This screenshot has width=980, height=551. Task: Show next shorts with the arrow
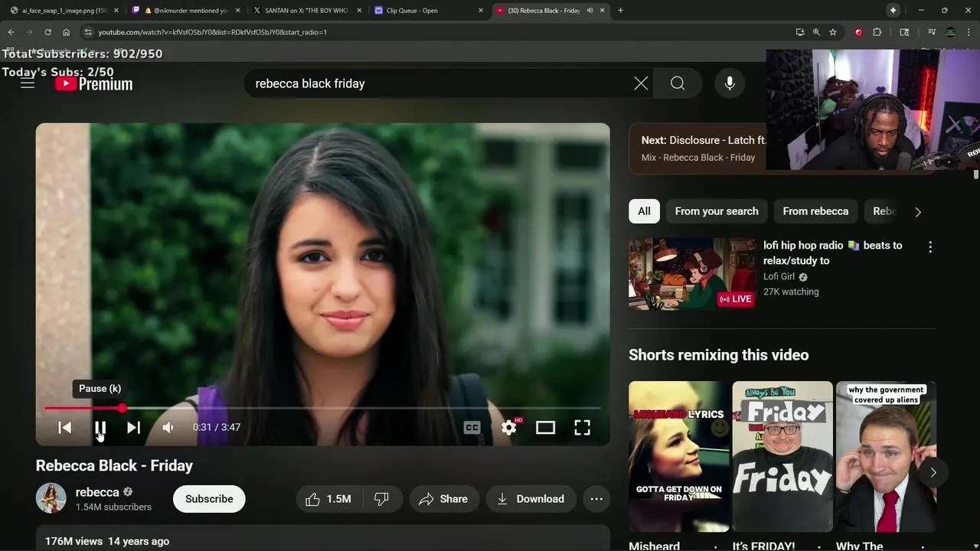[x=933, y=472]
